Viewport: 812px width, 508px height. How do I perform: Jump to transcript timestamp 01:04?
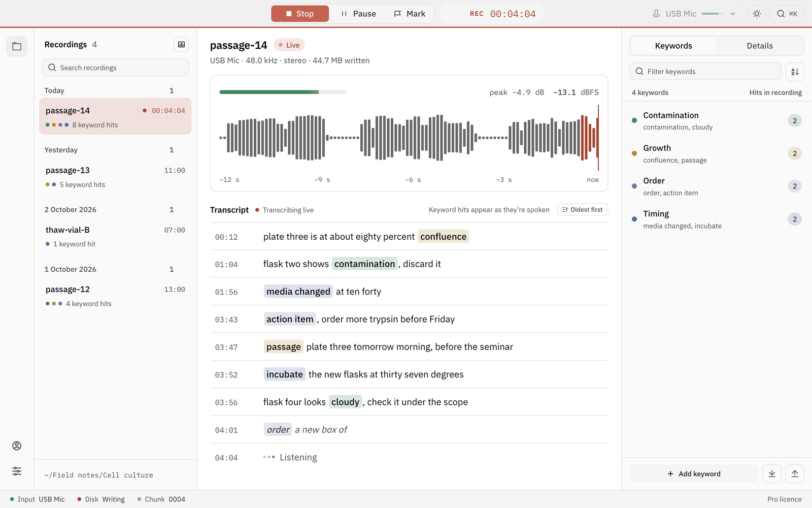coord(226,265)
